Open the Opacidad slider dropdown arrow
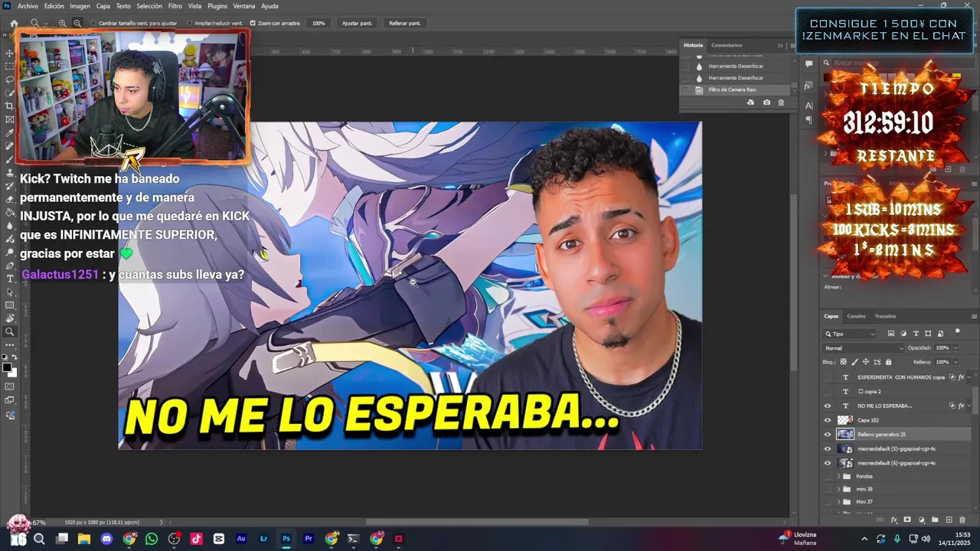 955,348
